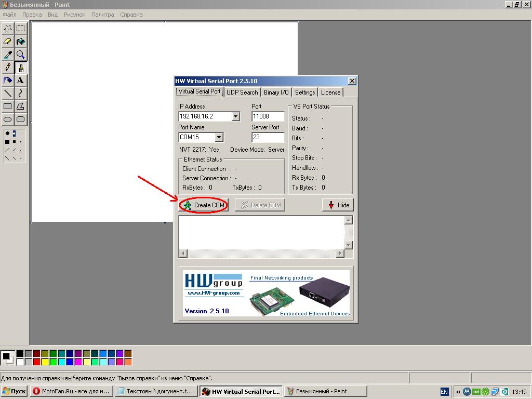Click the log area scroll down arrow

(x=349, y=245)
